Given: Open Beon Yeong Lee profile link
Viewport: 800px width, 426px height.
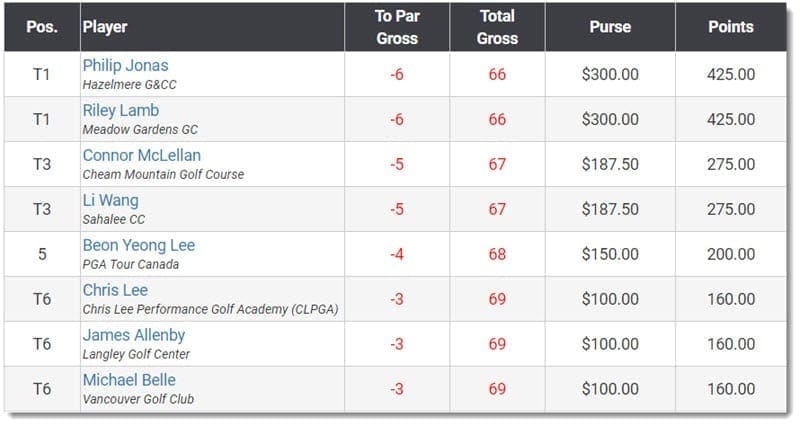Looking at the screenshot, I should (139, 245).
